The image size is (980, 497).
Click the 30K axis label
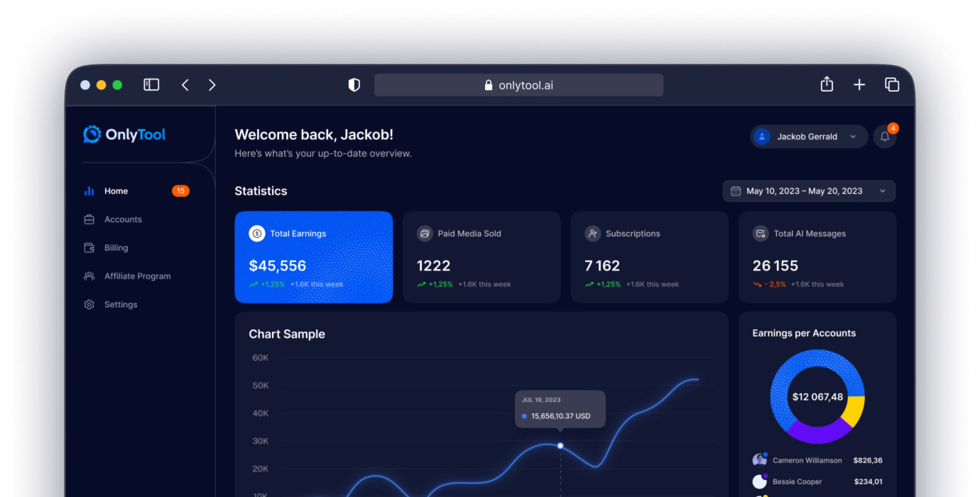(260, 441)
